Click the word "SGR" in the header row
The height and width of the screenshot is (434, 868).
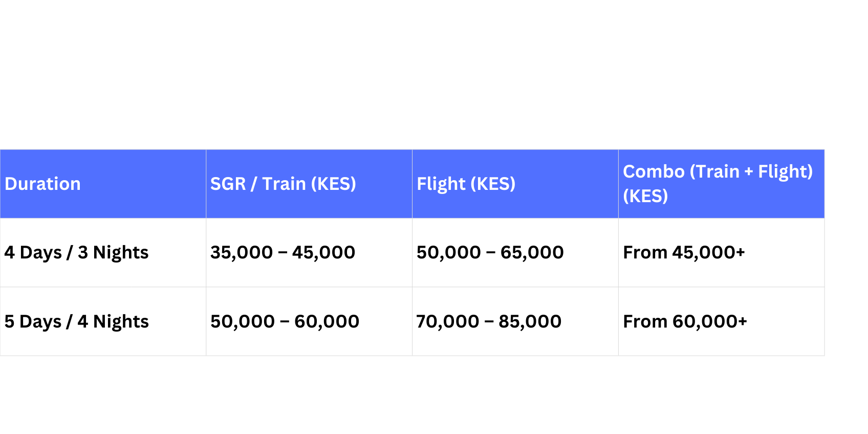(228, 184)
